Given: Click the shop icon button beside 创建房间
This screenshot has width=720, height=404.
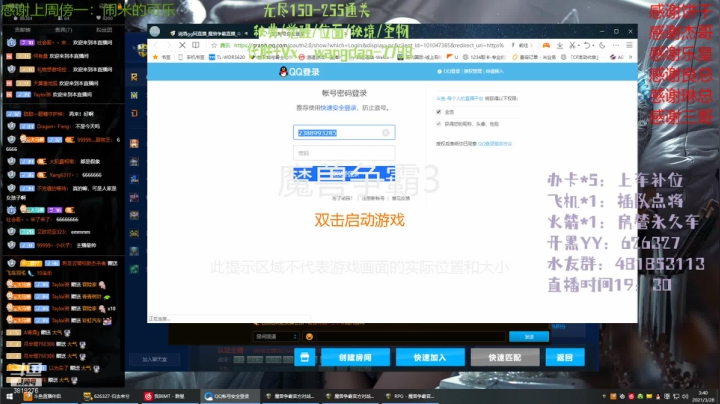Looking at the screenshot, I should [x=304, y=357].
